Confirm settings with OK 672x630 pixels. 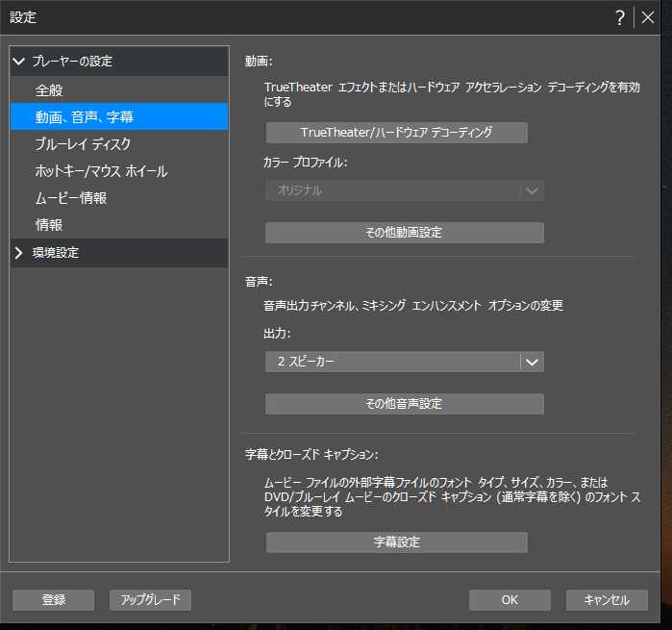[510, 599]
